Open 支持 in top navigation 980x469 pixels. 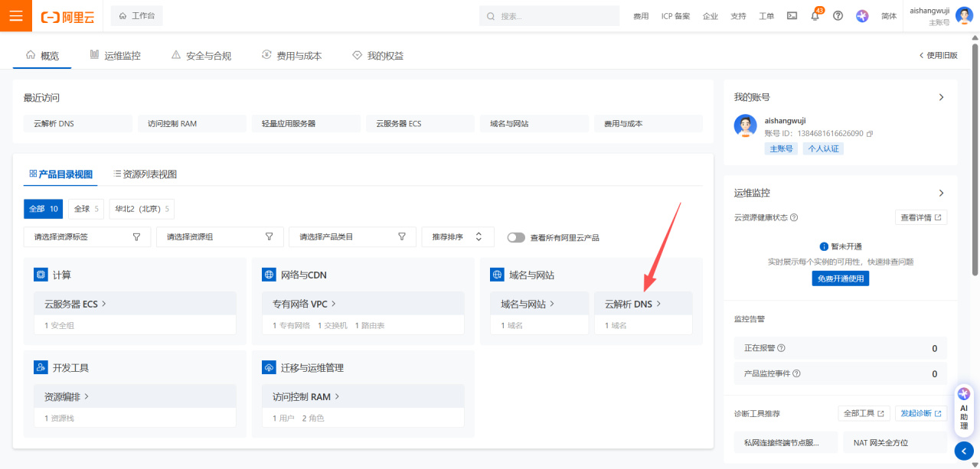[738, 16]
